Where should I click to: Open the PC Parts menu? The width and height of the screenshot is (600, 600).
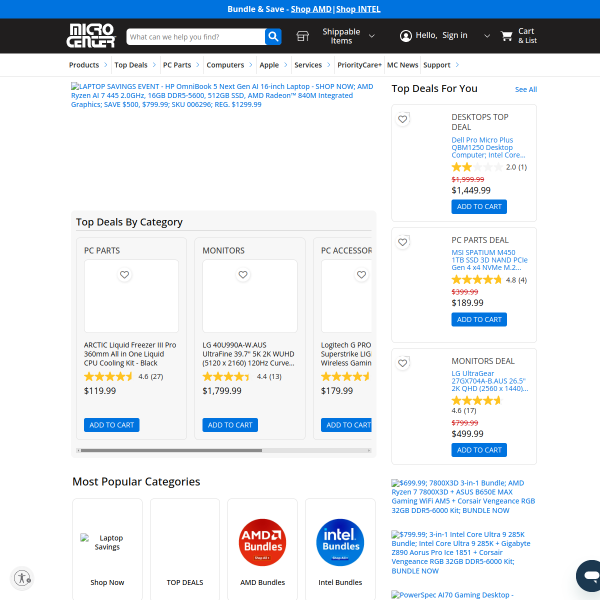[x=177, y=65]
